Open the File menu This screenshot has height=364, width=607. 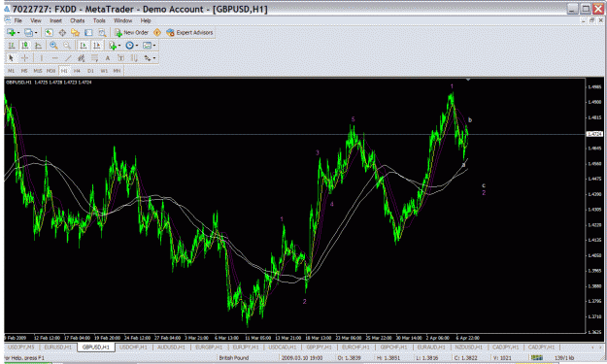(x=18, y=20)
